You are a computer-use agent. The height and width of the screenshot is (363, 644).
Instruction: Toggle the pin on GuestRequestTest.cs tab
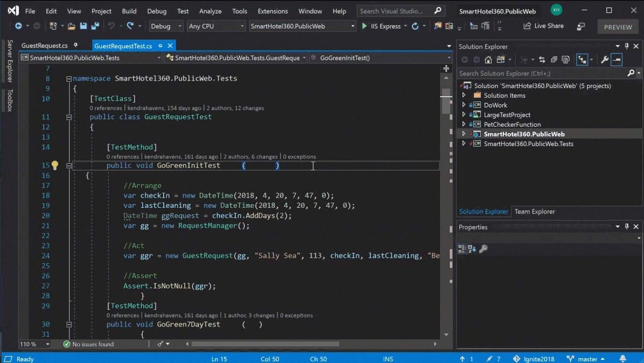click(160, 46)
